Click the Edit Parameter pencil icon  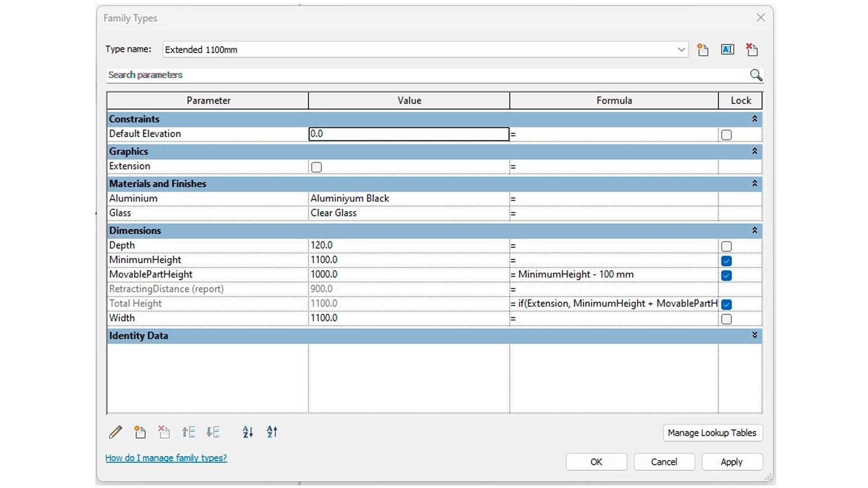click(x=116, y=432)
